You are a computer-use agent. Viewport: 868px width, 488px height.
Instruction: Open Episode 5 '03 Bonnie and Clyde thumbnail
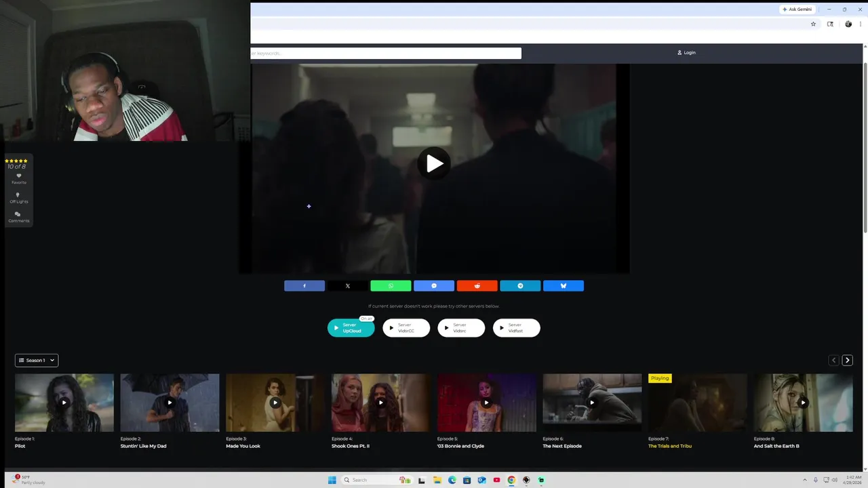pos(486,403)
